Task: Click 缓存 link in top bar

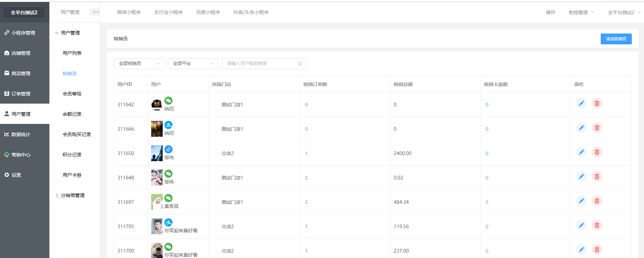Action: [x=551, y=12]
